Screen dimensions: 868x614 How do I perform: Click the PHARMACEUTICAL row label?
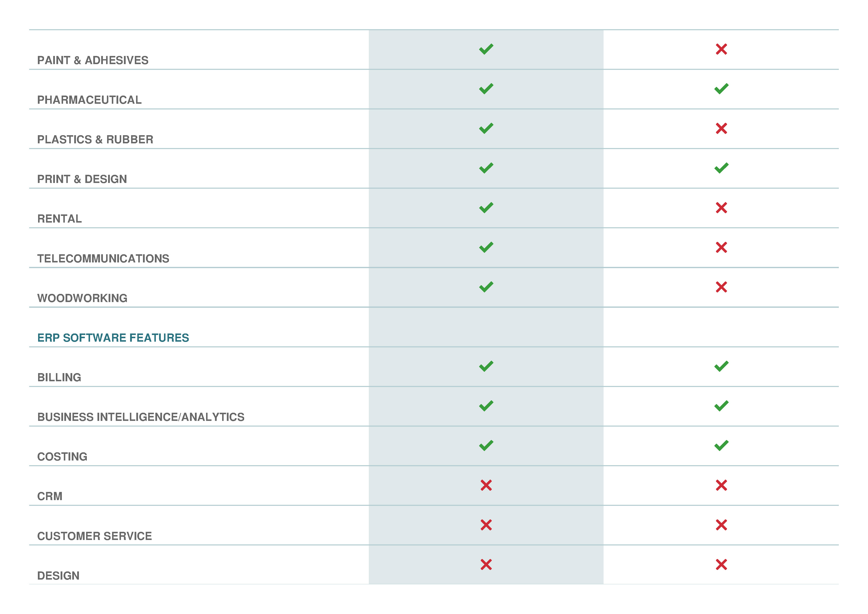click(89, 100)
